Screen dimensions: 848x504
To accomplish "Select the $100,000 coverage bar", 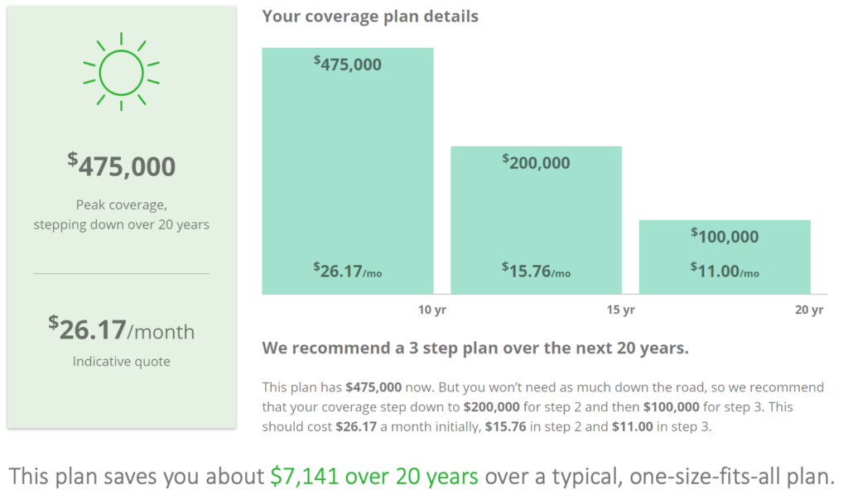I will point(725,257).
